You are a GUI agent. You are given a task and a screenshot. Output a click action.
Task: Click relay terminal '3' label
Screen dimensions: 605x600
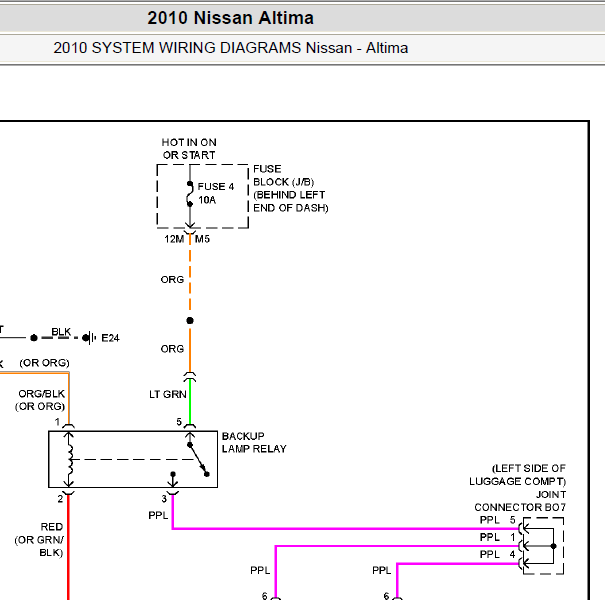click(x=164, y=499)
